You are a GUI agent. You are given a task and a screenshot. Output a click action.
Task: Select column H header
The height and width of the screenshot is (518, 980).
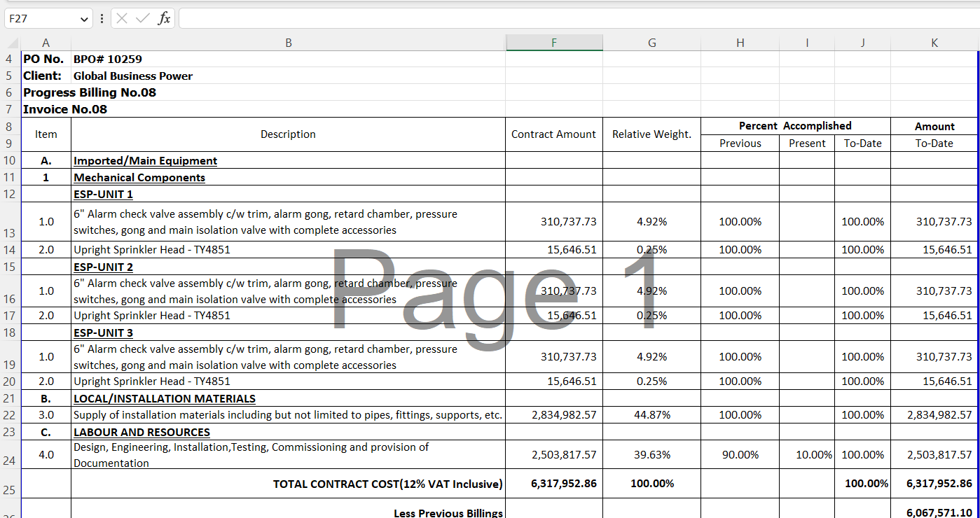[x=740, y=43]
